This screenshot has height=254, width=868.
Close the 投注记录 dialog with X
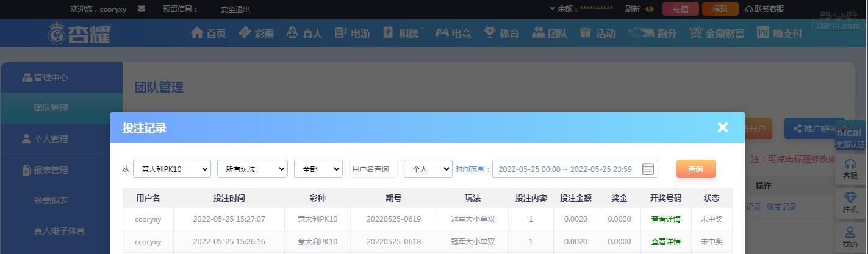723,127
